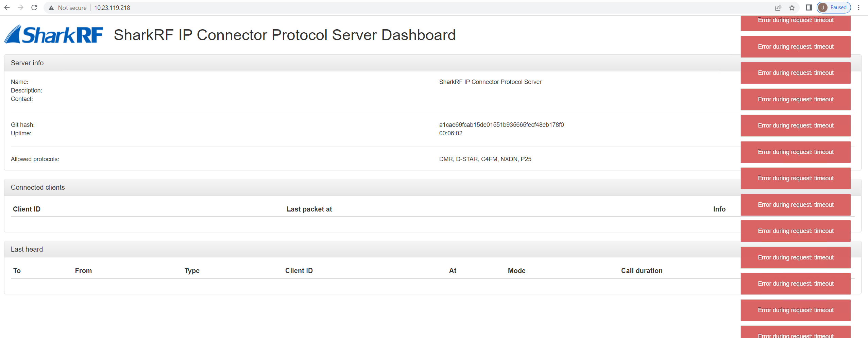The image size is (868, 338).
Task: Click the Call duration column header
Action: 642,271
